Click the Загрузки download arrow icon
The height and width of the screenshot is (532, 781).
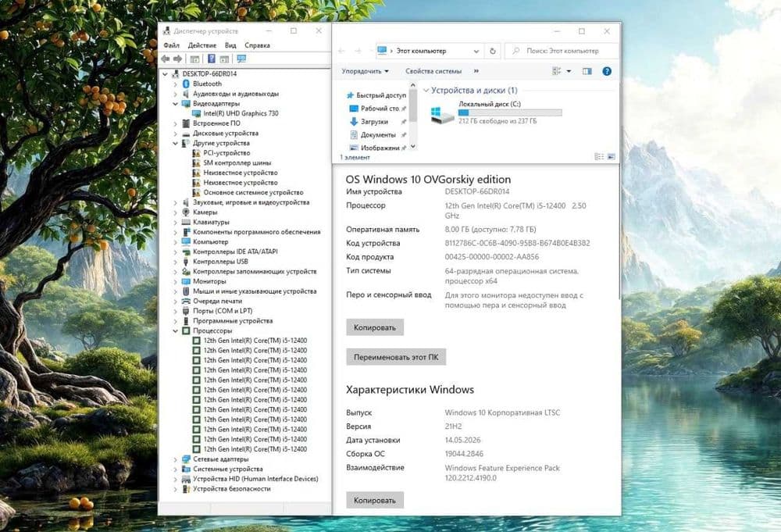(x=354, y=121)
